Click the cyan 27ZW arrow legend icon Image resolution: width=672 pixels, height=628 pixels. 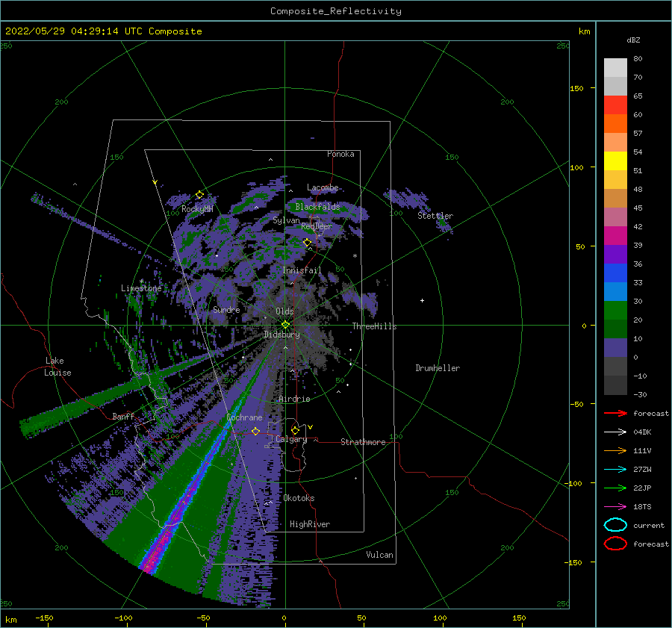pos(615,469)
